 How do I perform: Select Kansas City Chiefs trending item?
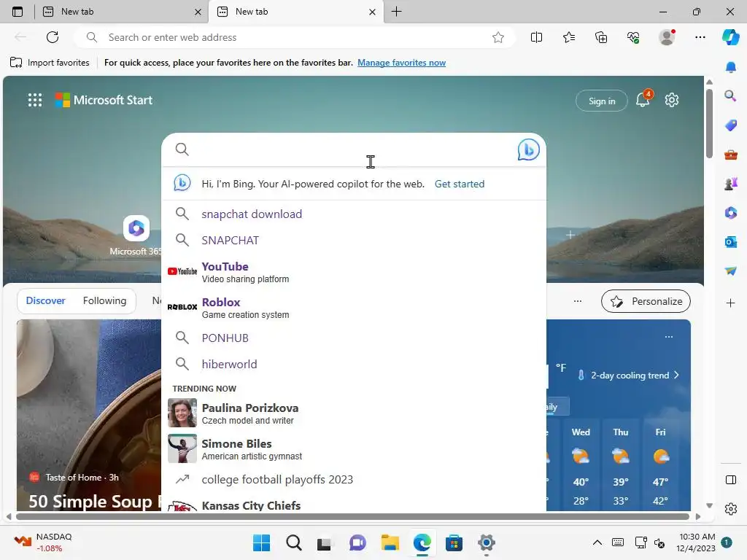tap(354, 503)
